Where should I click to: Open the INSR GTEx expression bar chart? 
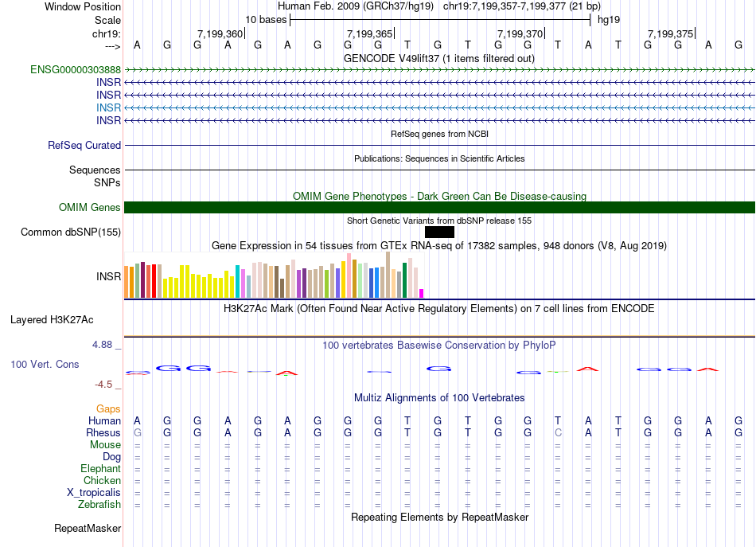point(275,275)
